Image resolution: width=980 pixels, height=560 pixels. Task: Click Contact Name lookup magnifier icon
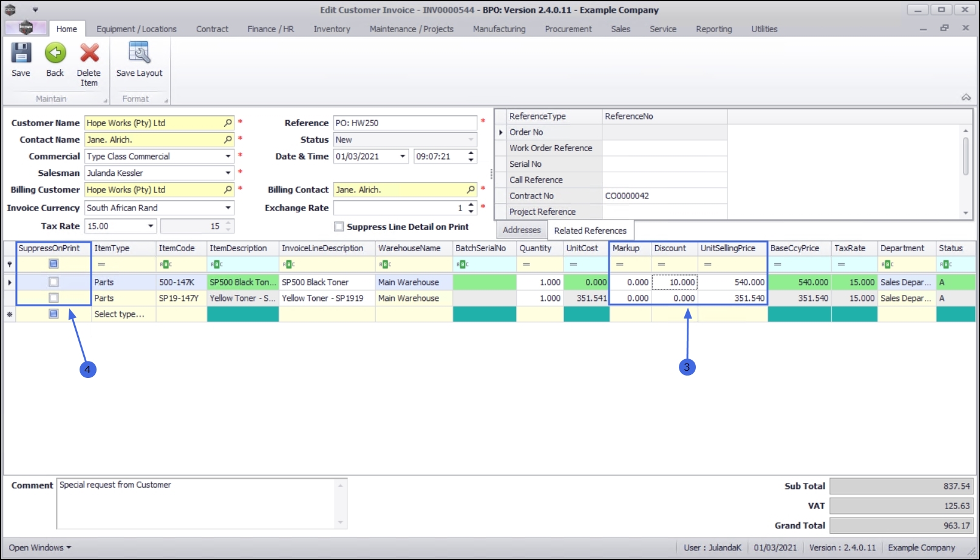(x=228, y=140)
